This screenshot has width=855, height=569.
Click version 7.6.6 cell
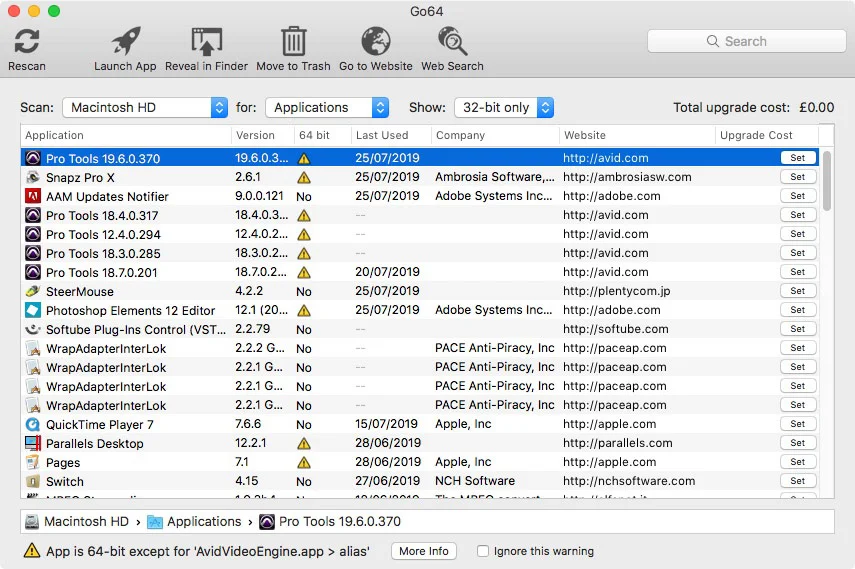[248, 424]
